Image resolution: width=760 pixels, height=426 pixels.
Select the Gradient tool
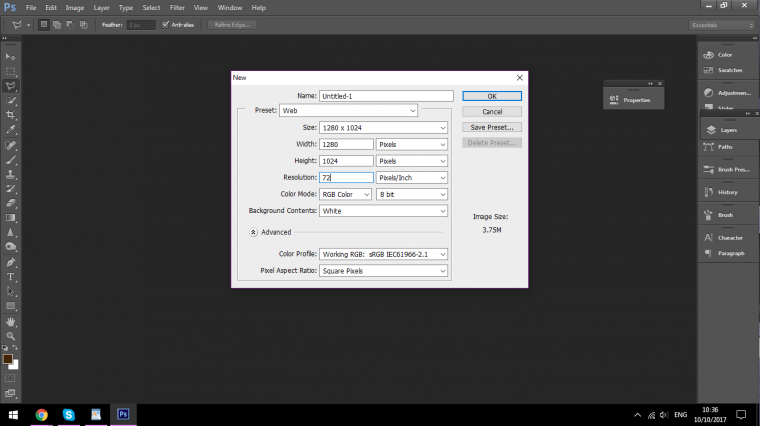point(10,218)
